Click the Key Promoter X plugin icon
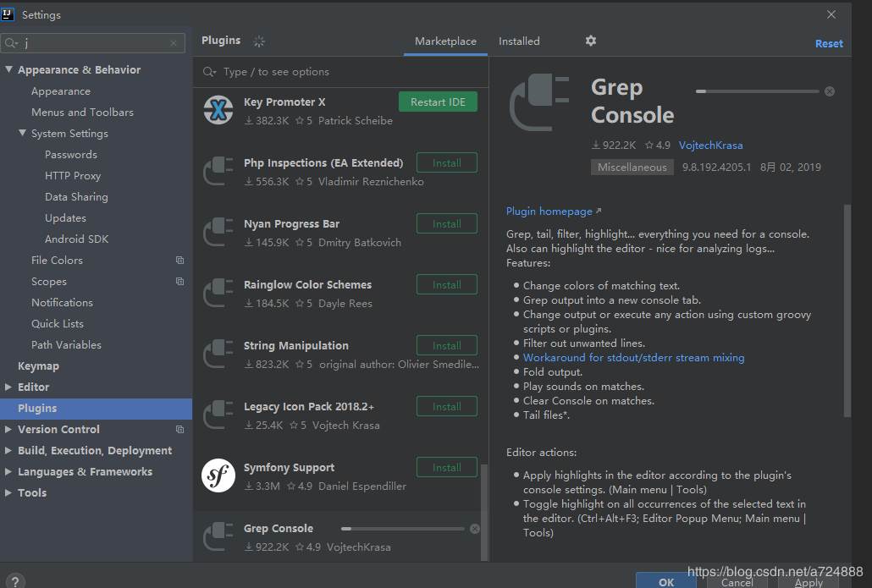Image resolution: width=872 pixels, height=588 pixels. tap(218, 109)
